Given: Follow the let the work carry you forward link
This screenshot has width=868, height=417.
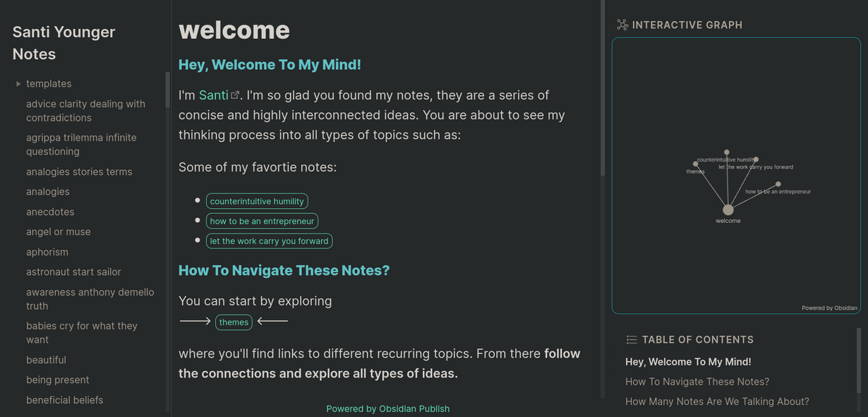Looking at the screenshot, I should click(x=269, y=241).
